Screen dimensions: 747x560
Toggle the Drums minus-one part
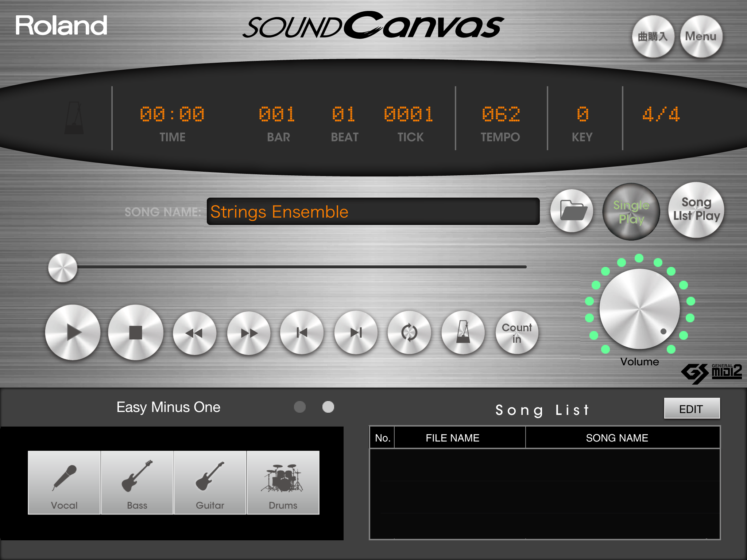point(283,482)
